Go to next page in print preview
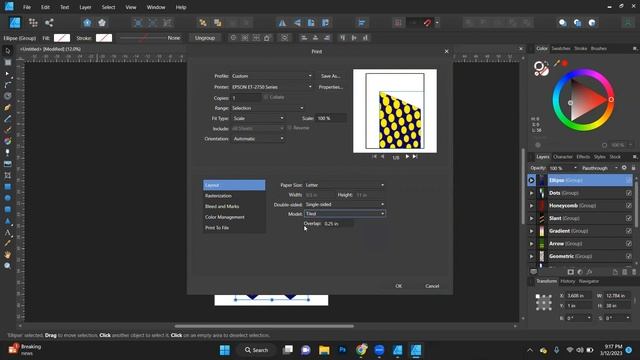 (x=407, y=157)
